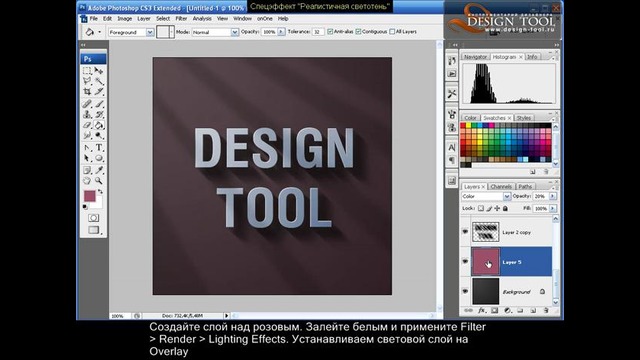Select the Path Selection tool

(87, 158)
